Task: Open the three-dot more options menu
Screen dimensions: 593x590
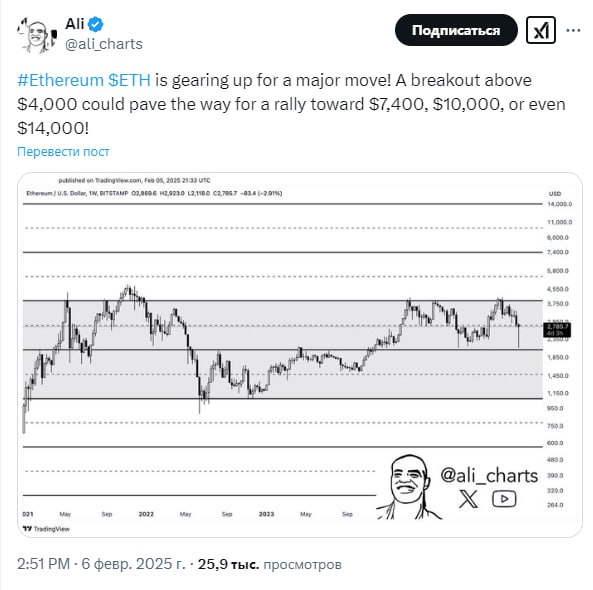Action: point(573,30)
